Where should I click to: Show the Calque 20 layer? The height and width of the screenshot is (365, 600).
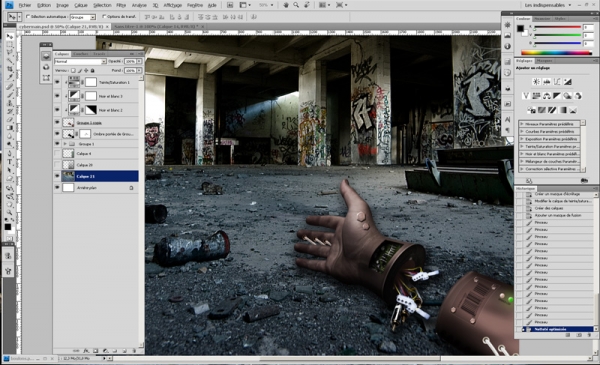[x=57, y=165]
